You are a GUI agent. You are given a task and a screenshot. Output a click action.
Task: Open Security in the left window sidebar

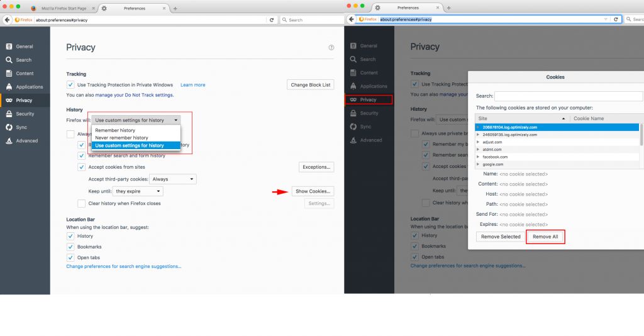pos(25,114)
